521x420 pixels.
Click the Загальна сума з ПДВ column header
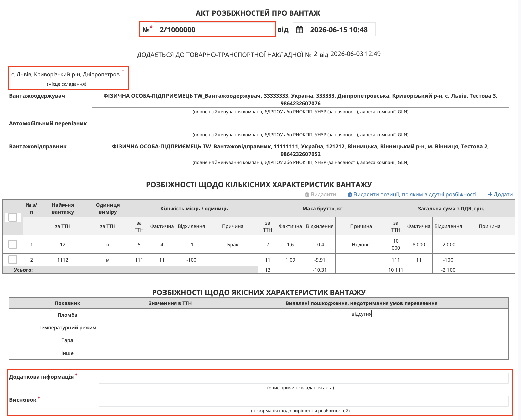451,209
